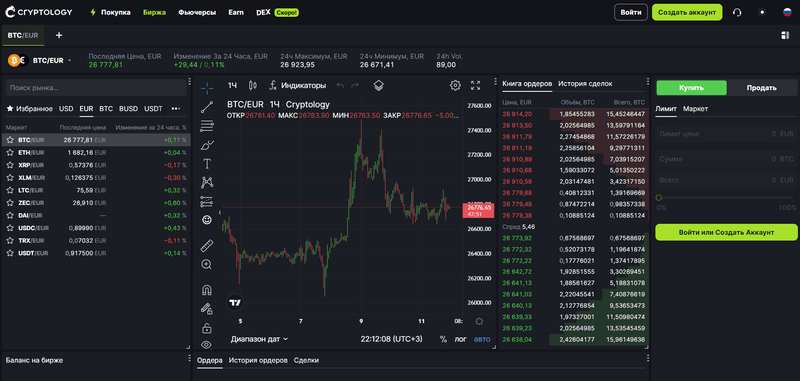Click the Cryptology logo
Screen dimensions: 800x381
pyautogui.click(x=39, y=12)
